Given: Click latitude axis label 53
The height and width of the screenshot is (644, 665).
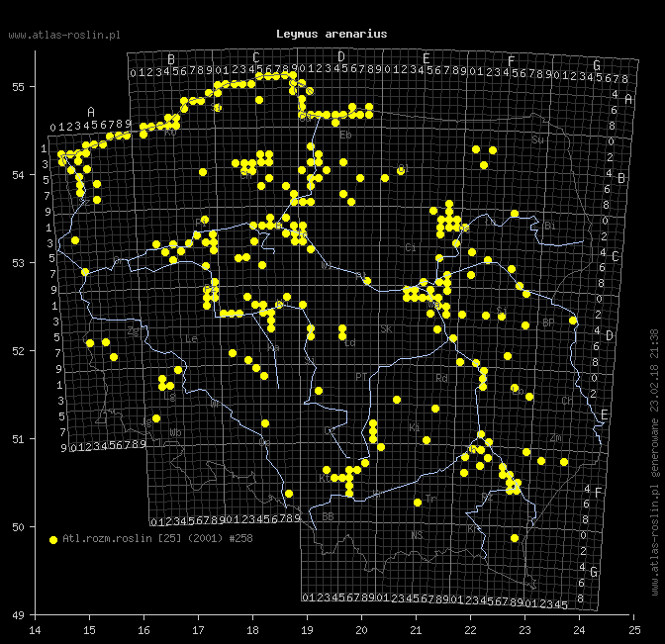Looking at the screenshot, I should pos(18,263).
